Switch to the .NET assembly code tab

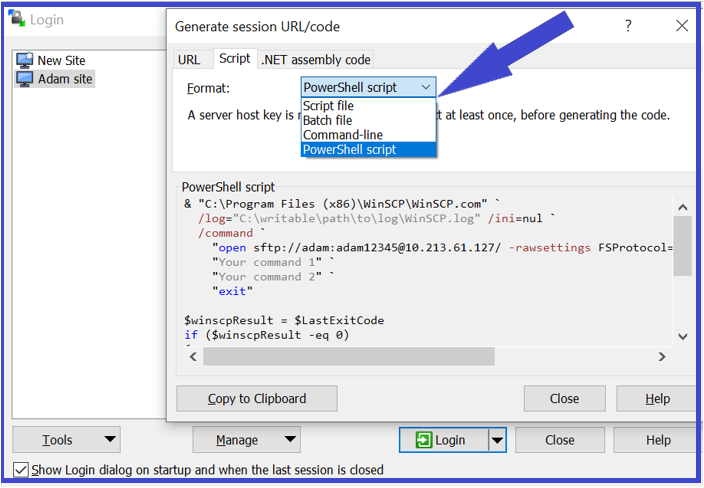click(x=316, y=59)
